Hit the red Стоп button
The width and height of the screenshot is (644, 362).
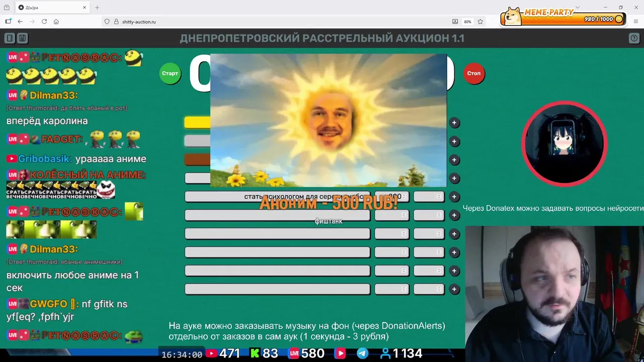(x=474, y=73)
